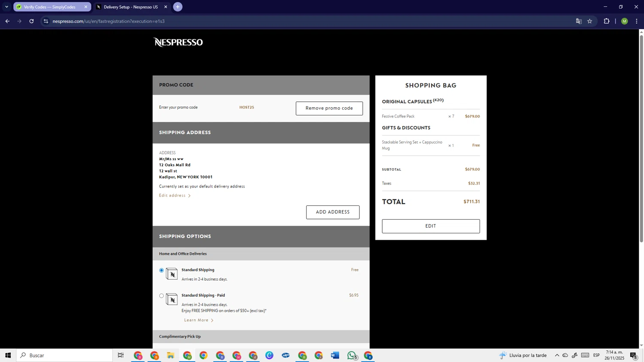Click the address bar URL
Screen dimensions: 644x362
pyautogui.click(x=109, y=21)
